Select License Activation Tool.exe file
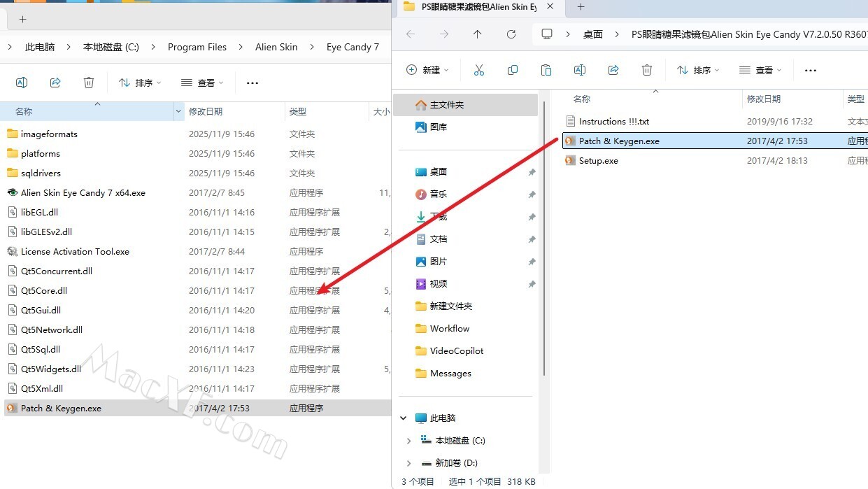 pyautogui.click(x=75, y=252)
